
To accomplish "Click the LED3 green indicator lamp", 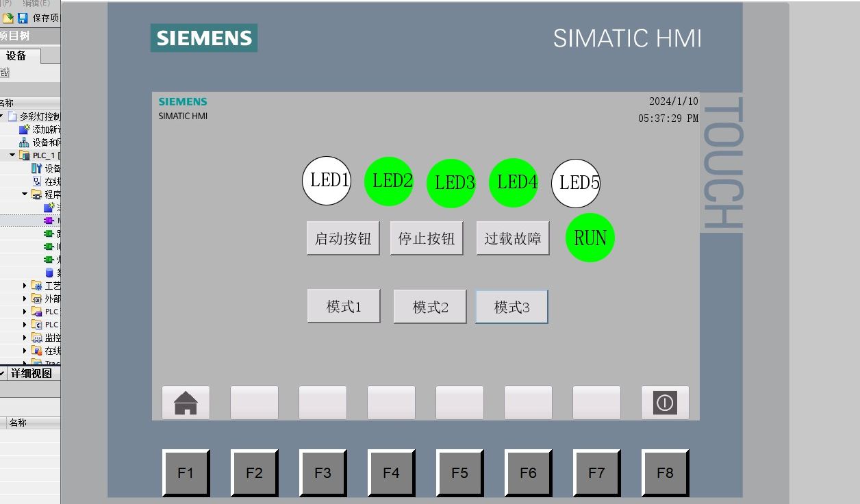I will pos(451,183).
